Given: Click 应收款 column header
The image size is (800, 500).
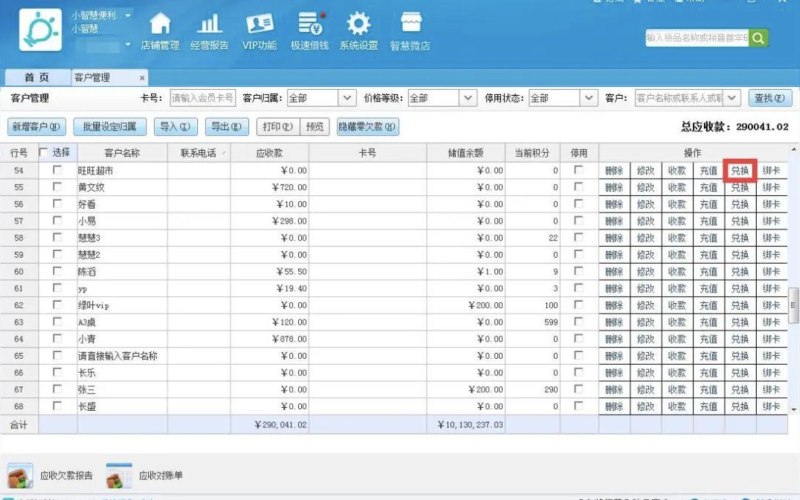Looking at the screenshot, I should 269,153.
